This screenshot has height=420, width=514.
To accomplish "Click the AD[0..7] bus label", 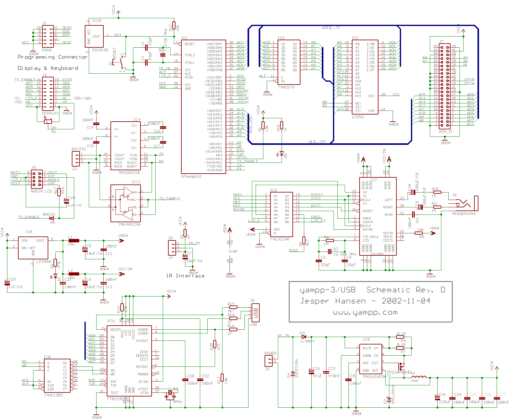I will tap(330, 28).
